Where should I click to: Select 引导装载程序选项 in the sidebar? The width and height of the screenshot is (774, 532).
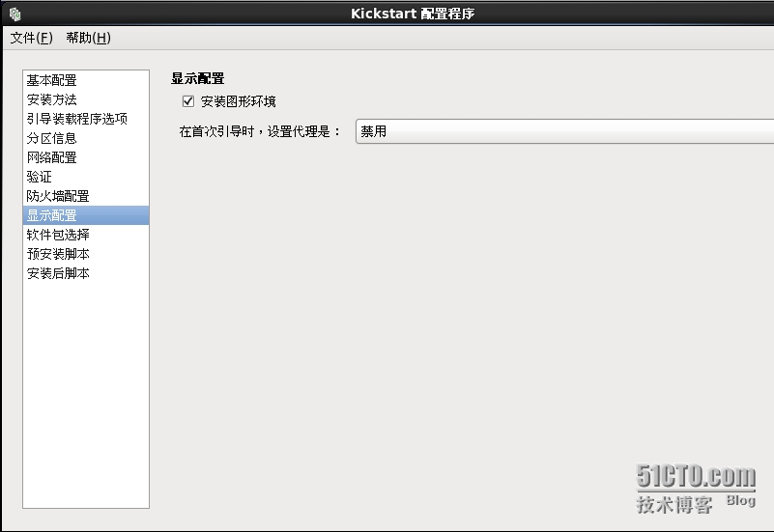(x=86, y=119)
